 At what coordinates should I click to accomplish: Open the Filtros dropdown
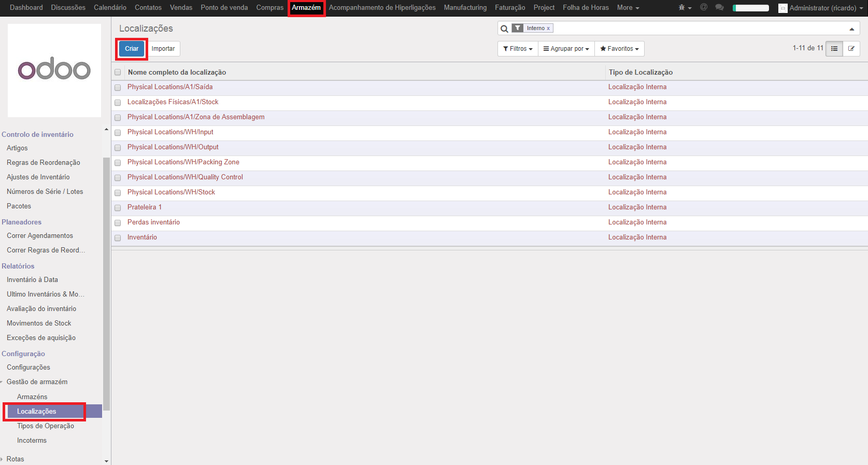pos(518,49)
